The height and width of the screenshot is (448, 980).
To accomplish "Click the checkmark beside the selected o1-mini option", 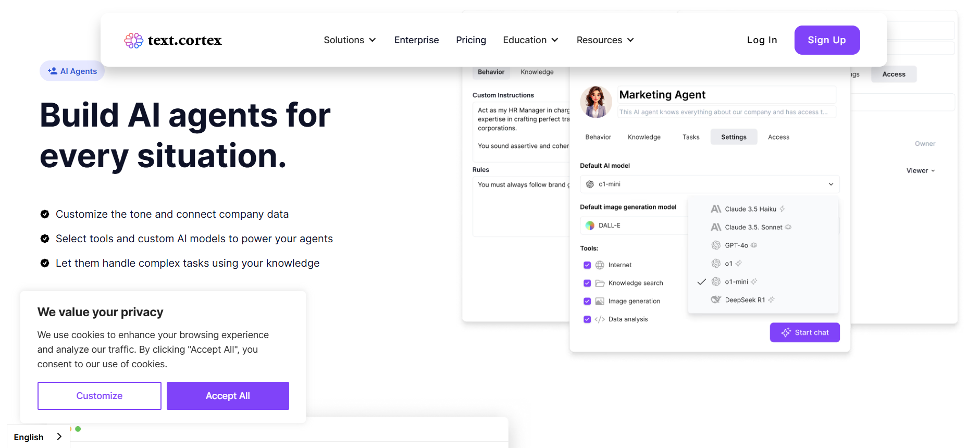I will click(x=701, y=282).
